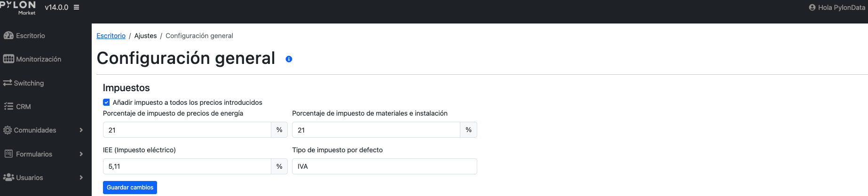
Task: Uncheck 'Añadir impuesto a todos los precios'
Action: 106,102
